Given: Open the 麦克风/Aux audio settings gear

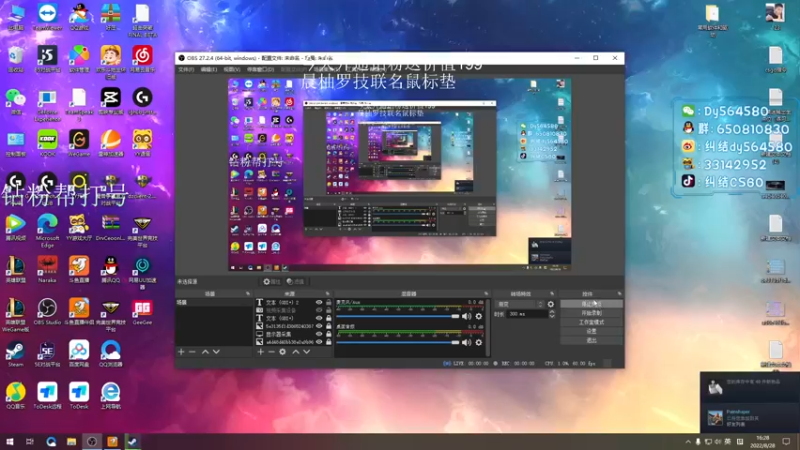Looking at the screenshot, I should pos(479,316).
